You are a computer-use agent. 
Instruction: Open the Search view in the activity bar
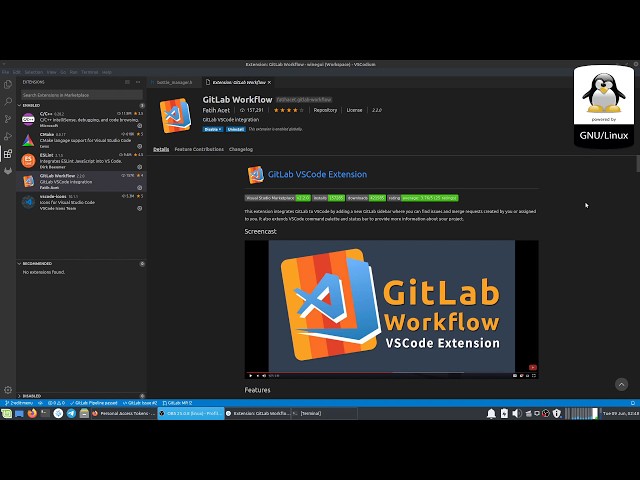(8, 102)
